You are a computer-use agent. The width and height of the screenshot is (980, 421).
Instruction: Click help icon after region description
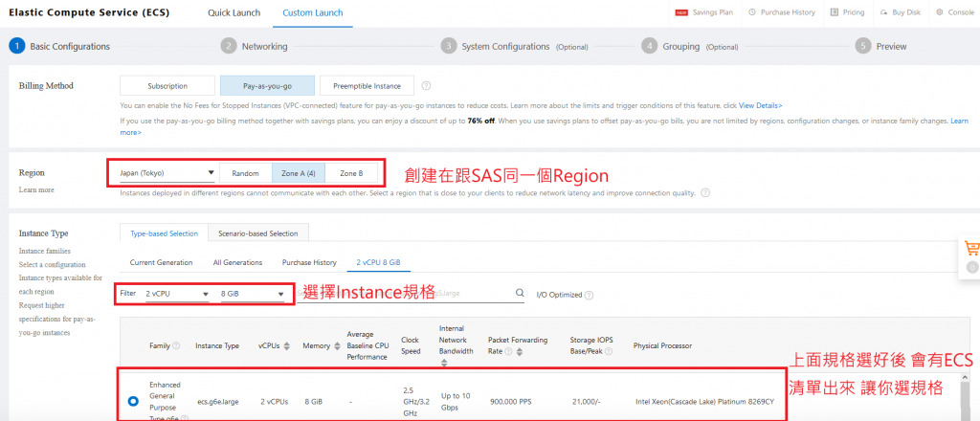[x=705, y=193]
